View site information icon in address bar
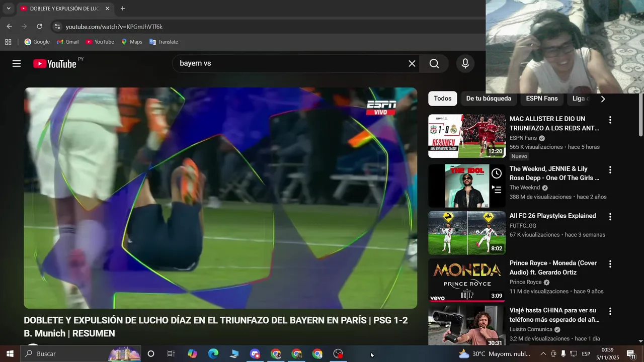Image resolution: width=644 pixels, height=362 pixels. click(57, 27)
